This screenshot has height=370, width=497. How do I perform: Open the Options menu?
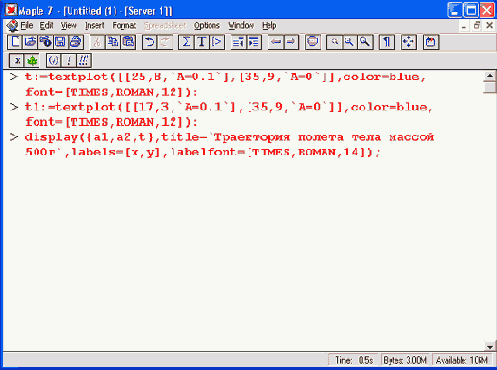(207, 25)
